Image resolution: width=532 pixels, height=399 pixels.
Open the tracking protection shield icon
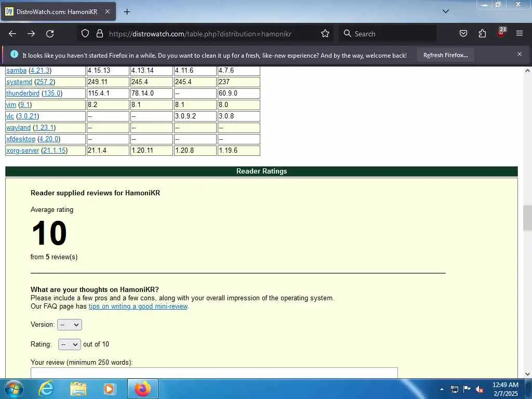coord(85,34)
